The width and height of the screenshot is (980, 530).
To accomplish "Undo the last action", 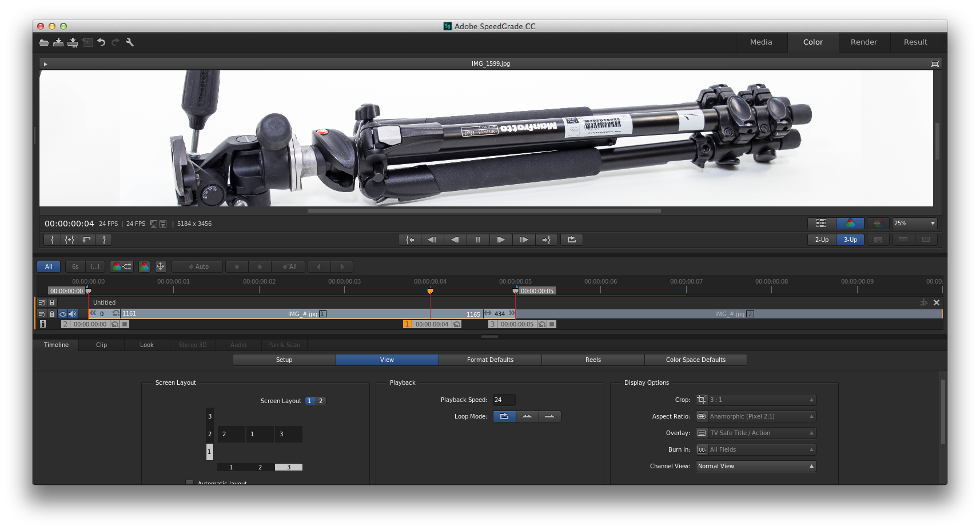I will [x=101, y=42].
